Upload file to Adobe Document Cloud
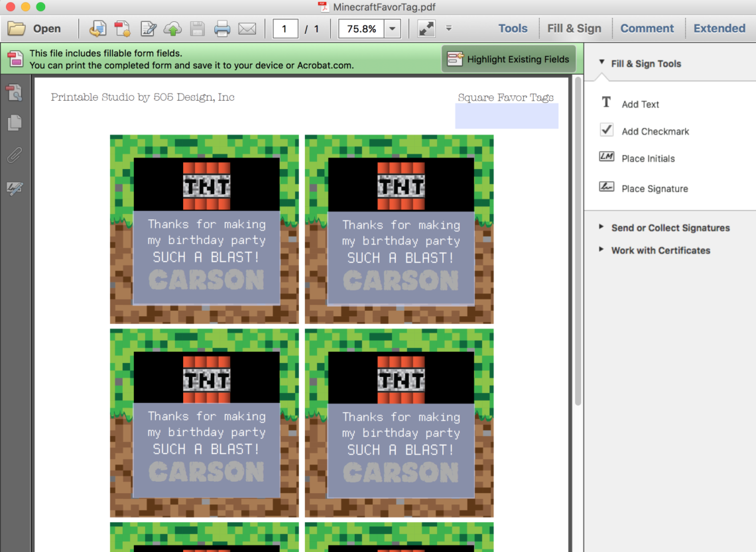Screen dimensions: 756x552 (172, 28)
